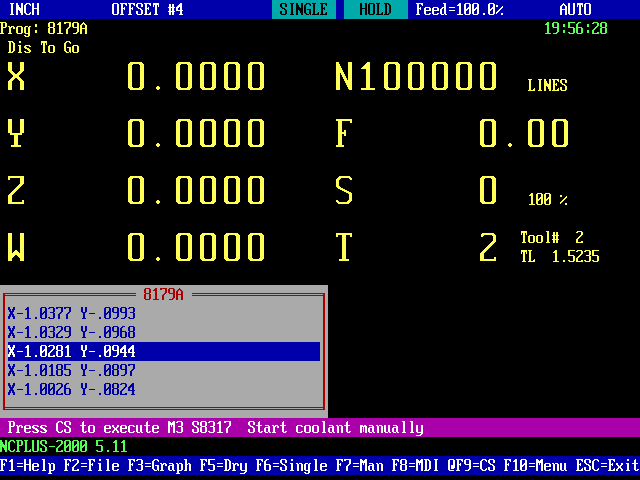Select the F1=Help function key label

pos(28,466)
